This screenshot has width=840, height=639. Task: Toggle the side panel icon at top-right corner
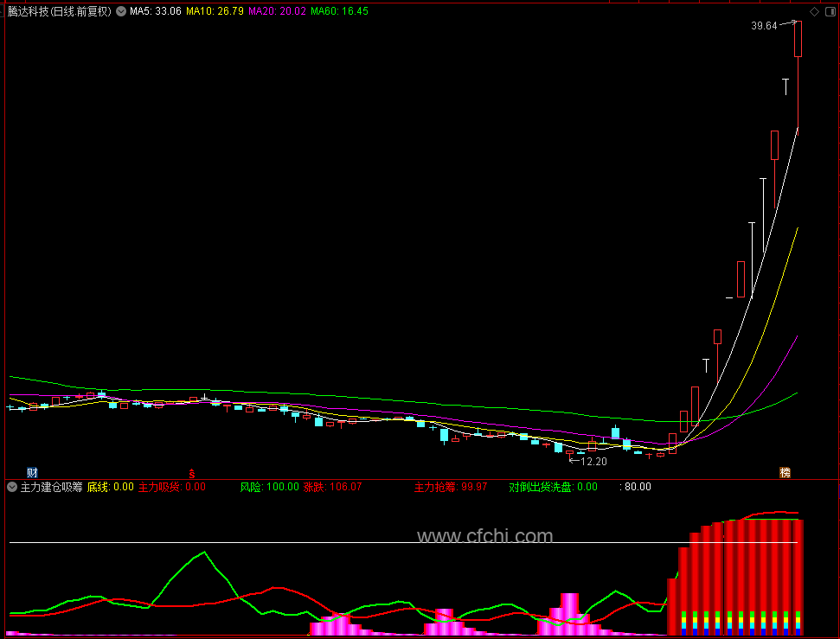830,12
